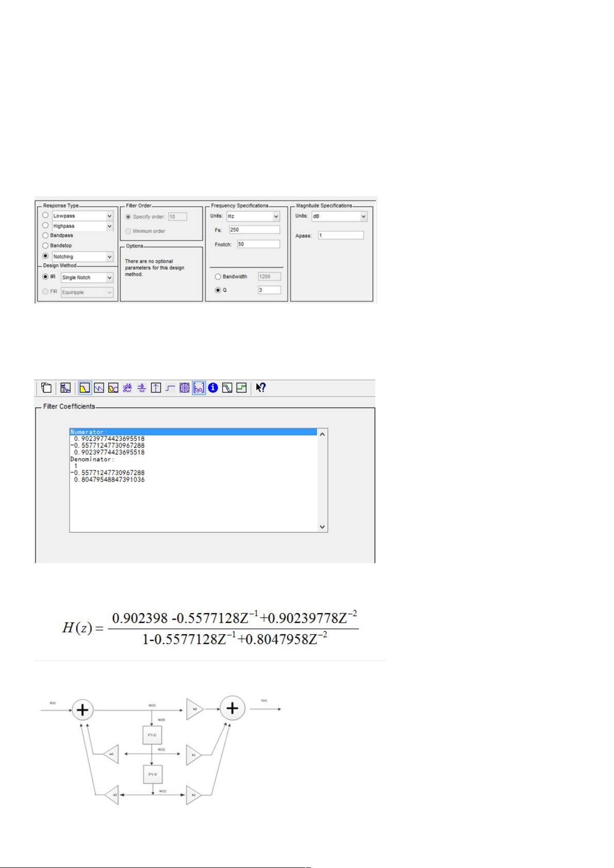
Task: Activate the What's This help pointer
Action: click(x=261, y=388)
